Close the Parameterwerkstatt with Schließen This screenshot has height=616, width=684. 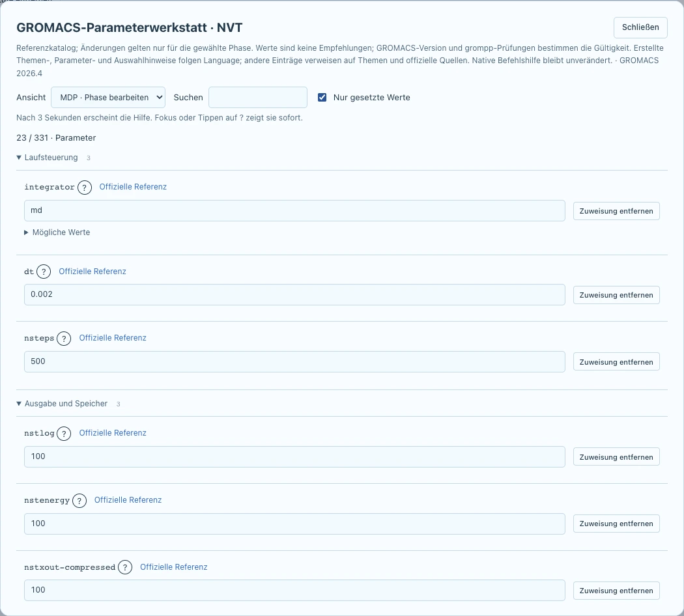point(640,27)
